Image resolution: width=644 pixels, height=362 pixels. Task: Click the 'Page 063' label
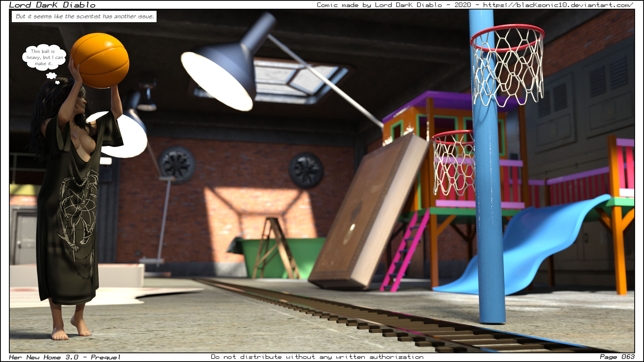[617, 357]
